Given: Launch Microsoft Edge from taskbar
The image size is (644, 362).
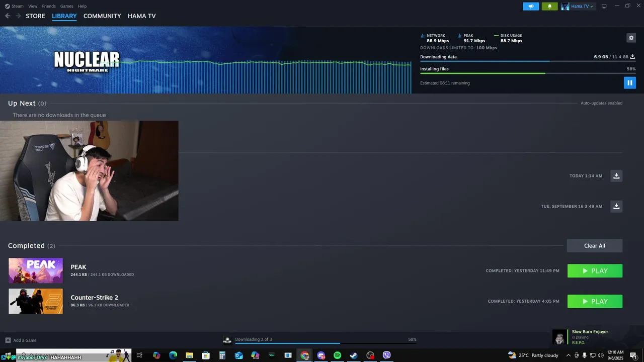Looking at the screenshot, I should click(x=173, y=355).
